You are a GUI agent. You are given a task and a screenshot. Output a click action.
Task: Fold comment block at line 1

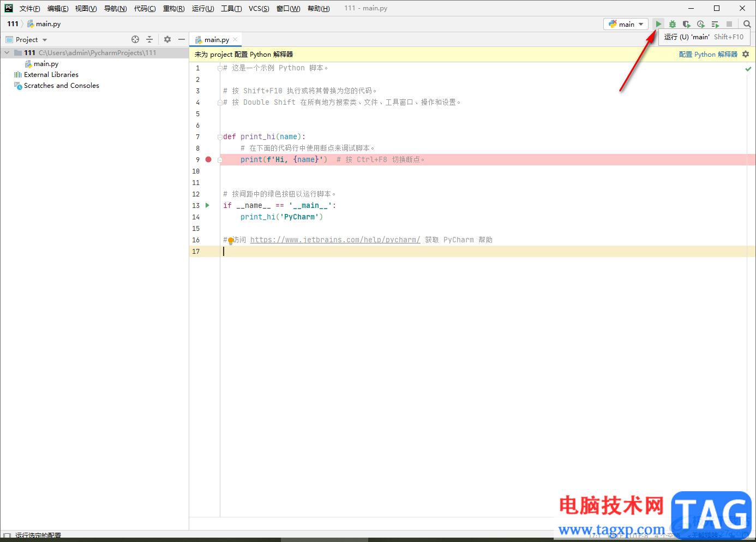coord(220,68)
